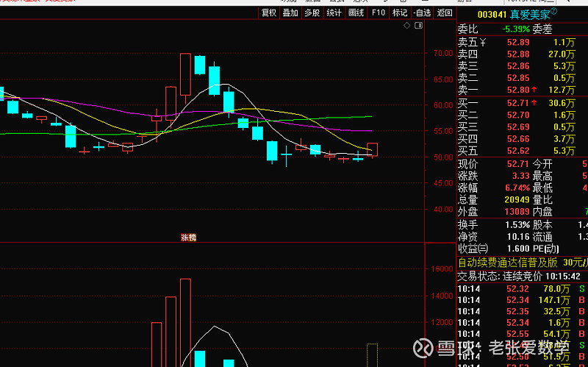Click the 标记 mark button

(400, 13)
